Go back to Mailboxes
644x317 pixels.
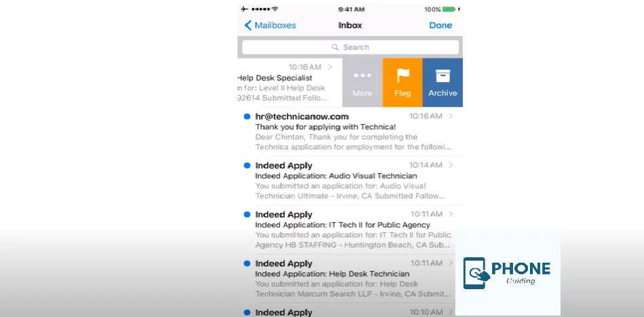pyautogui.click(x=270, y=25)
